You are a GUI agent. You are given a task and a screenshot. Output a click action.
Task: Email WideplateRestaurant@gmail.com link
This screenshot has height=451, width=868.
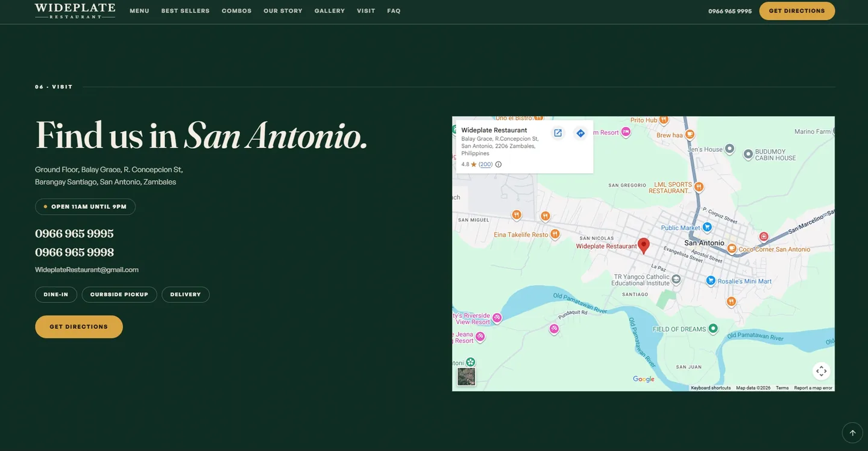(87, 270)
